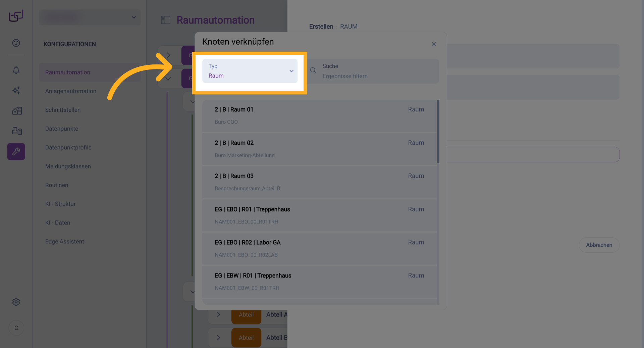This screenshot has width=644, height=348.
Task: Click the user avatar C
Action: [x=16, y=328]
